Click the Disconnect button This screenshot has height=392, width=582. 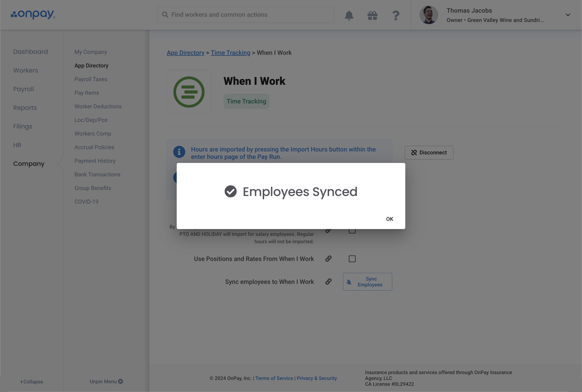pyautogui.click(x=429, y=152)
